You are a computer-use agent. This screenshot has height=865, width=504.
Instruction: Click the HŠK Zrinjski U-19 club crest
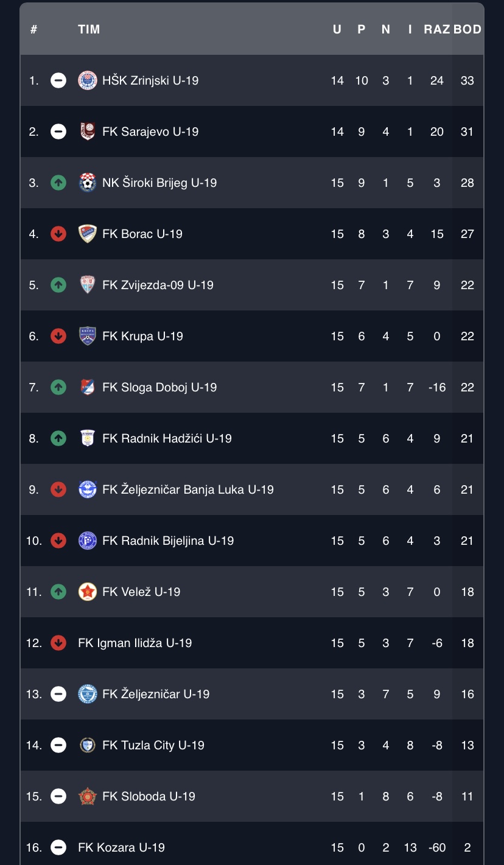click(88, 80)
